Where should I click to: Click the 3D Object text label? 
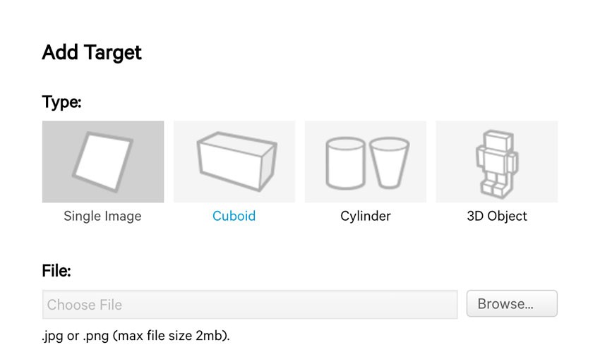[x=497, y=217]
